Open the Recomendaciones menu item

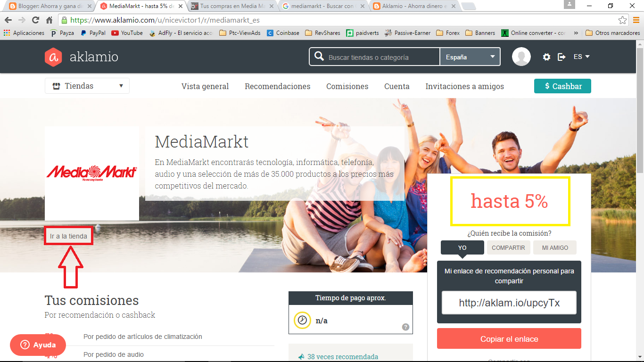click(278, 86)
